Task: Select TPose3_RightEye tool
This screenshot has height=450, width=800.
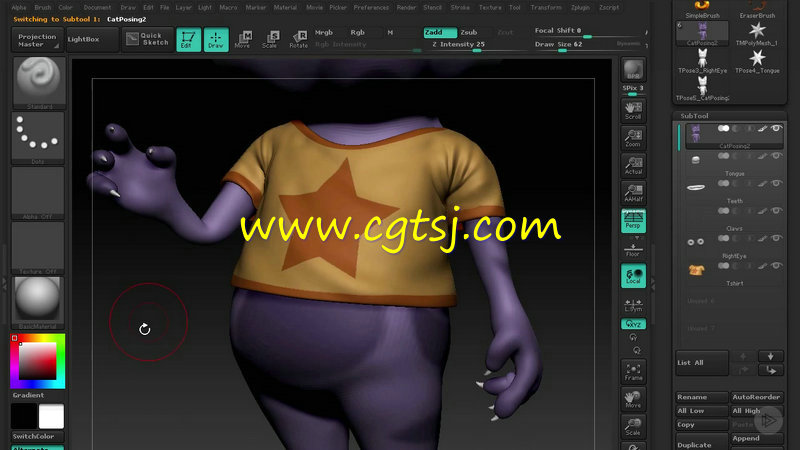Action: pos(702,62)
